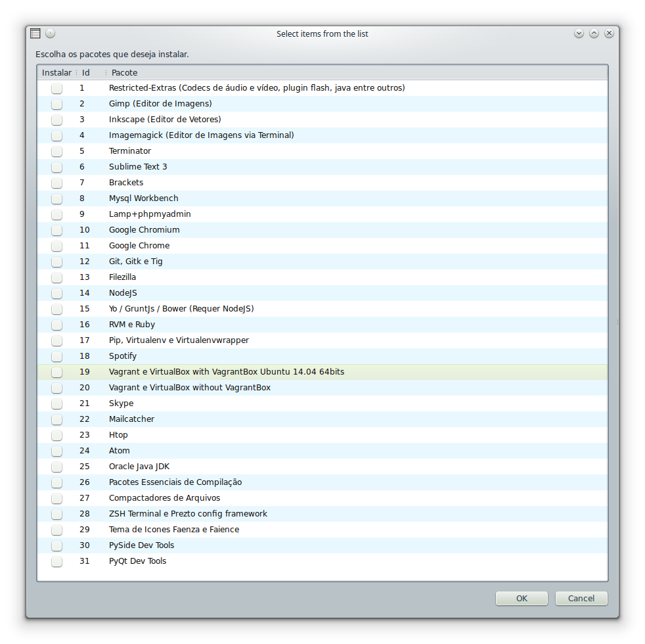Click Id cell 22 in the list
Screen dimensions: 645x644
[x=84, y=419]
